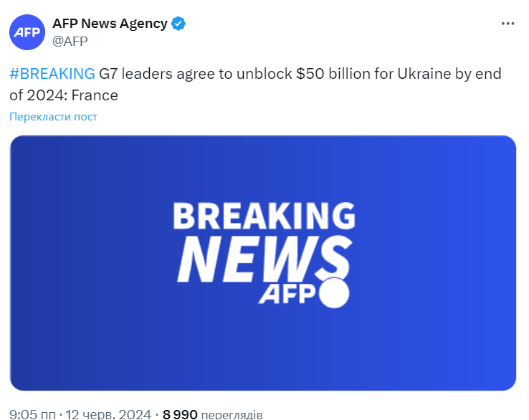Open the three-dot more options menu
This screenshot has width=529, height=420.
click(507, 24)
